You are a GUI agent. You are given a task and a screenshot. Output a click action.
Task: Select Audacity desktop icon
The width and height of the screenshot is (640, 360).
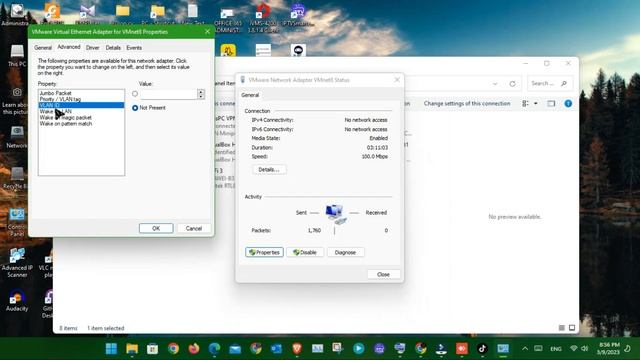tap(17, 300)
